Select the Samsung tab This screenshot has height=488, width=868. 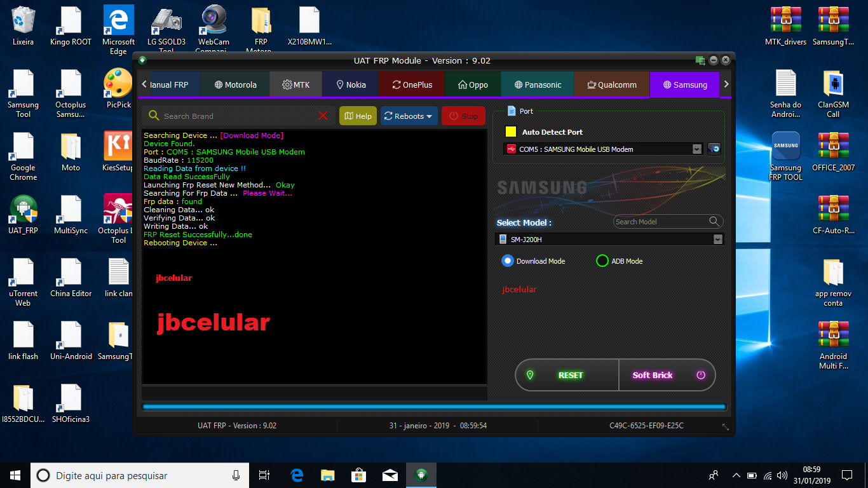(685, 85)
